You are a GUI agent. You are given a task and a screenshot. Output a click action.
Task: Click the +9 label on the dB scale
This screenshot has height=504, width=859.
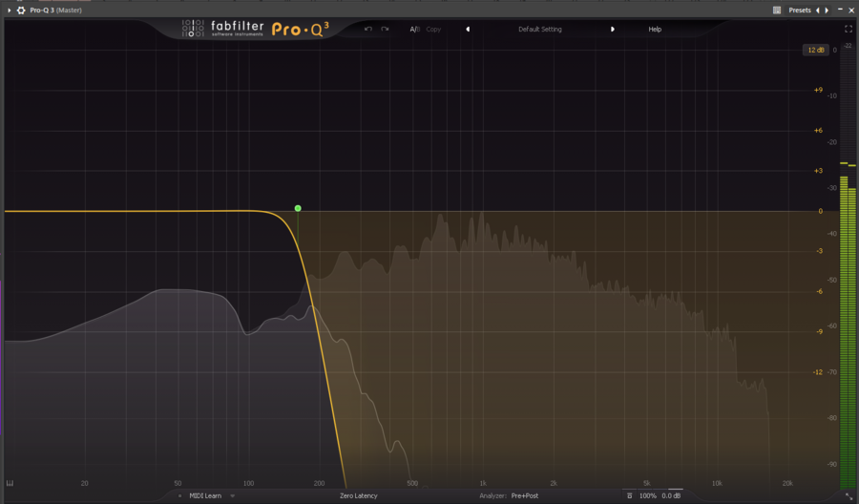point(818,90)
